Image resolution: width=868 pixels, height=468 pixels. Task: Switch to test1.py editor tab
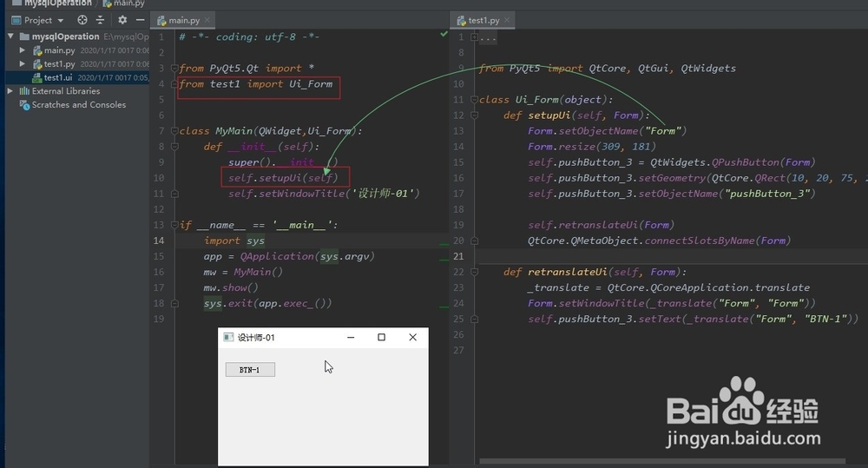pyautogui.click(x=483, y=21)
